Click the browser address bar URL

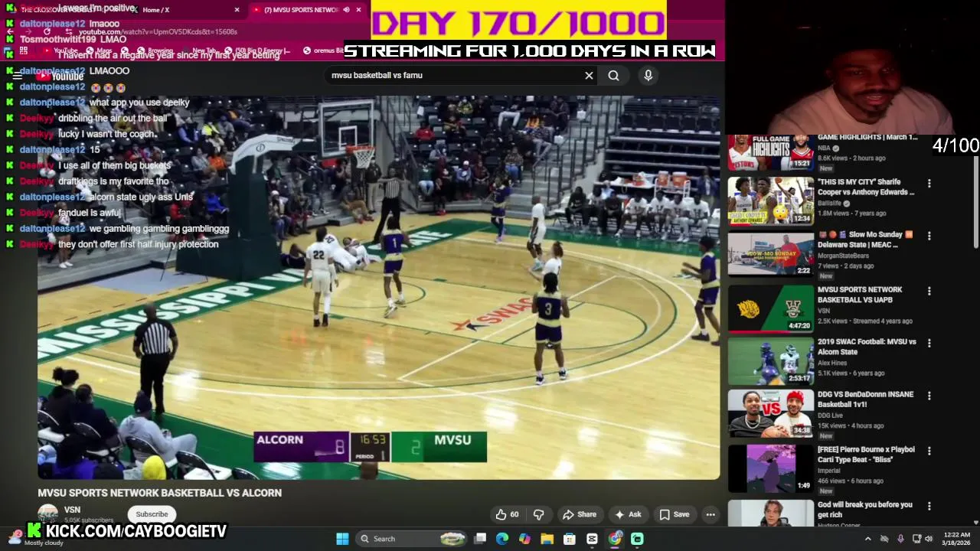(157, 32)
